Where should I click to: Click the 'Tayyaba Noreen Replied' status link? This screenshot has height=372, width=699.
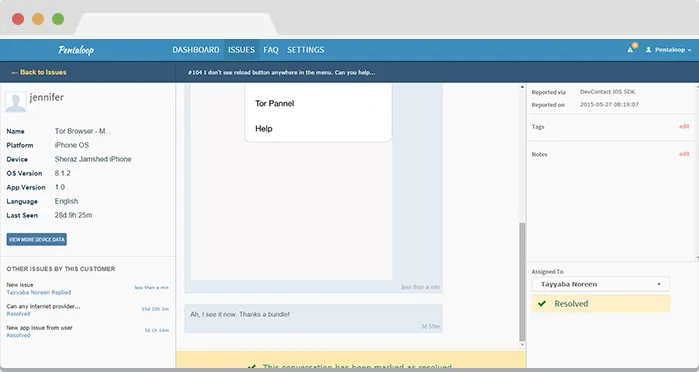pos(39,293)
